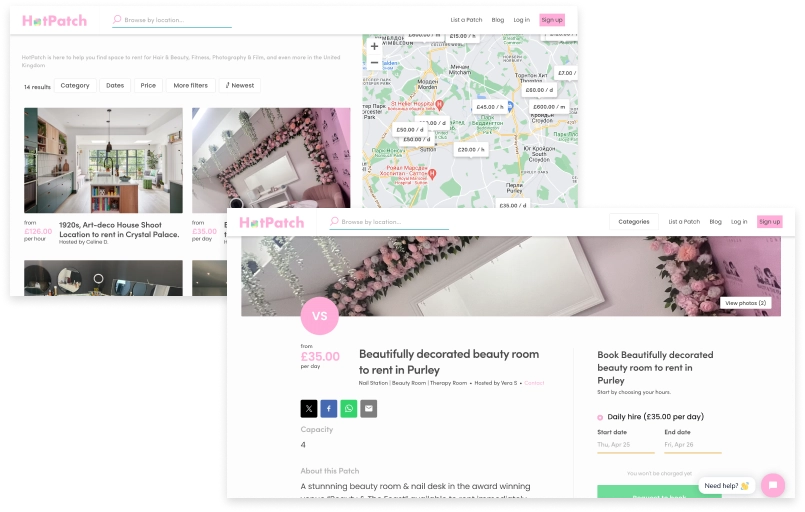Click search magnifier icon in front window
The height and width of the screenshot is (512, 805).
(334, 221)
